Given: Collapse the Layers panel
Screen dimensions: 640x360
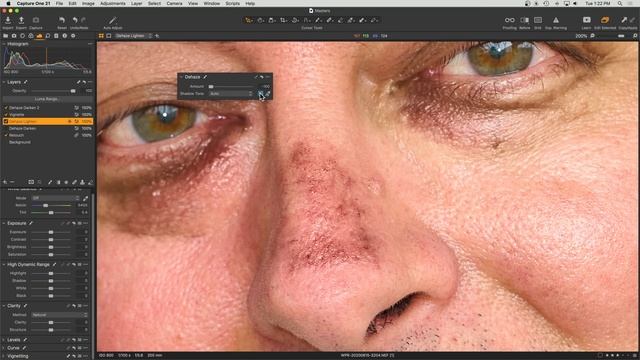Looking at the screenshot, I should [x=4, y=82].
